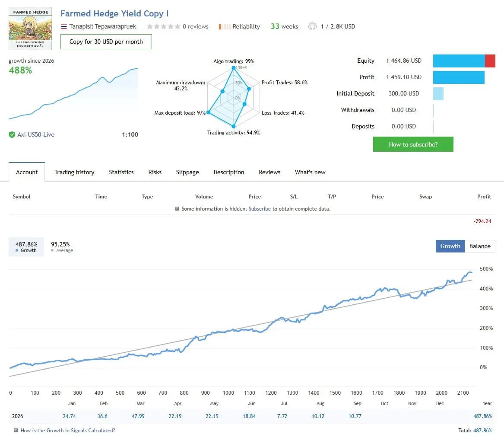Select the Reliability bar indicator icon
Screen dimensions: 504x444
(x=224, y=27)
